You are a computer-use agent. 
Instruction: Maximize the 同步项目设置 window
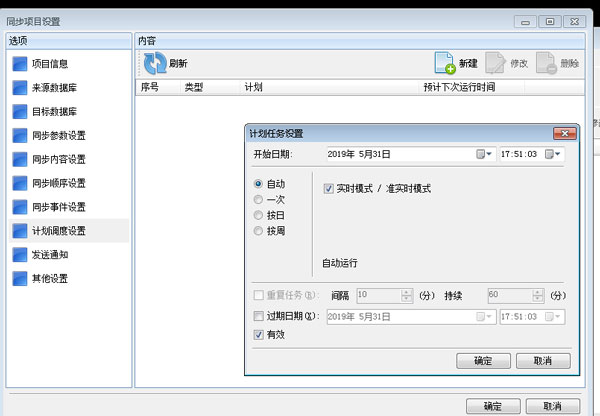tap(550, 22)
